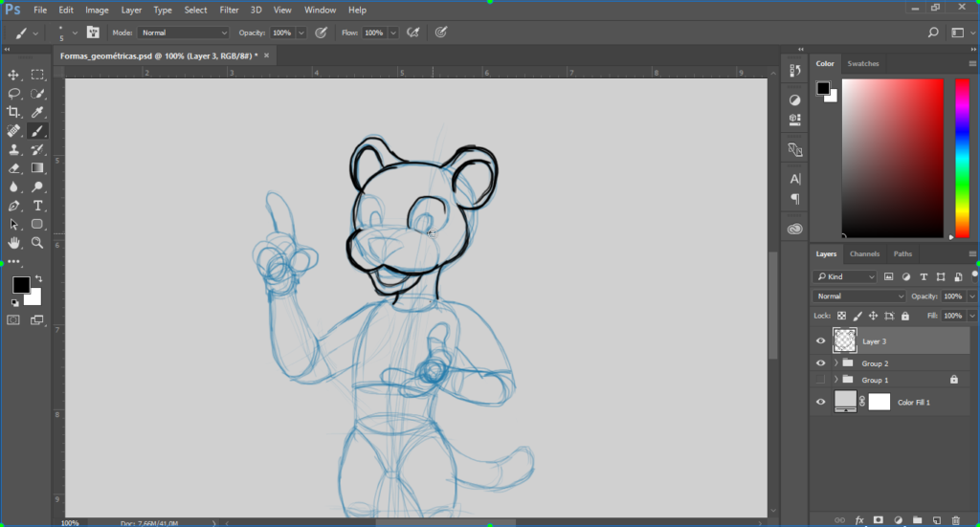Screen dimensions: 980x527
Task: Select the Healing Brush tool
Action: (13, 131)
